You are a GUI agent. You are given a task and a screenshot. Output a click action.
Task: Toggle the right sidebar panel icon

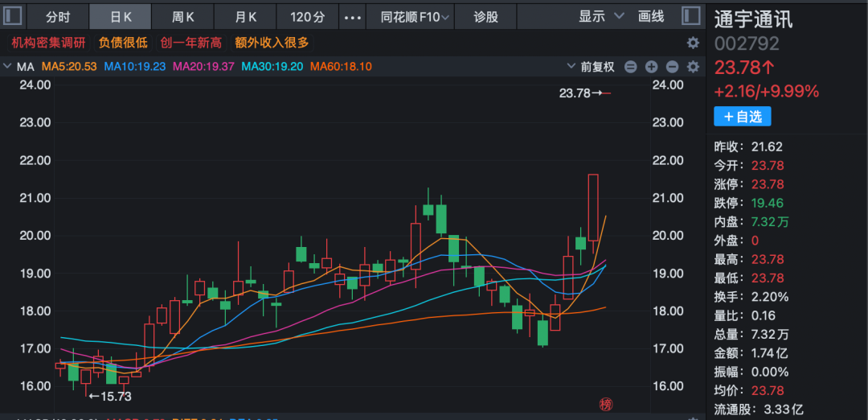point(690,16)
